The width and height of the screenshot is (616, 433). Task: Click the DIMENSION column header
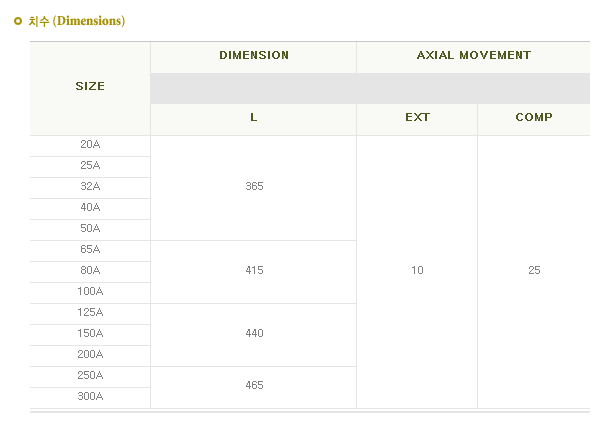coord(254,56)
